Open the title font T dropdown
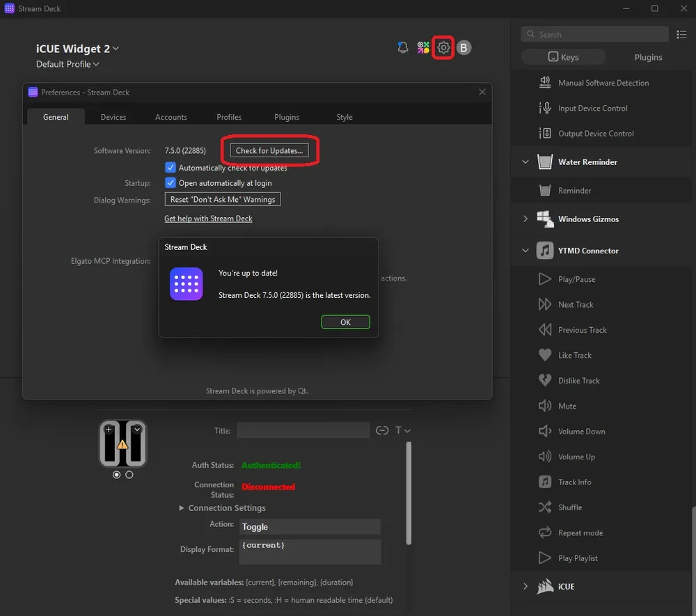The image size is (696, 616). 402,430
